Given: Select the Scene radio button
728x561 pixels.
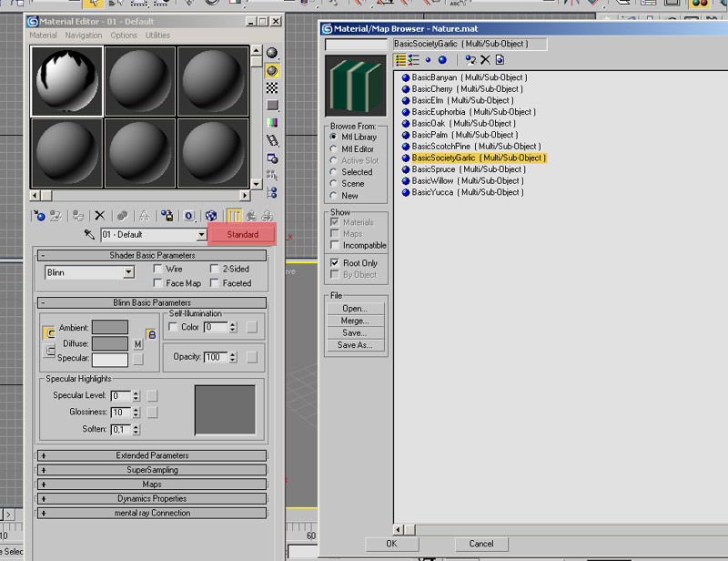Looking at the screenshot, I should (333, 184).
